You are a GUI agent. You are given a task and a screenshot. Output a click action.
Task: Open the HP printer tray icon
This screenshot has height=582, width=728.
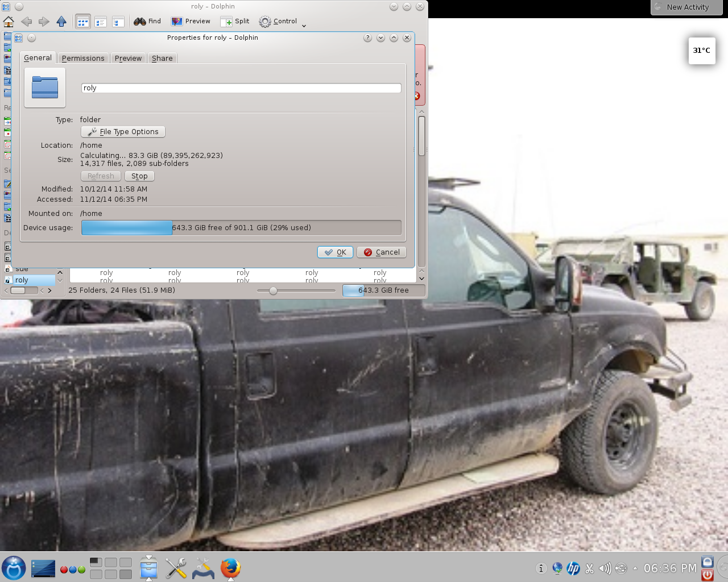coord(573,568)
